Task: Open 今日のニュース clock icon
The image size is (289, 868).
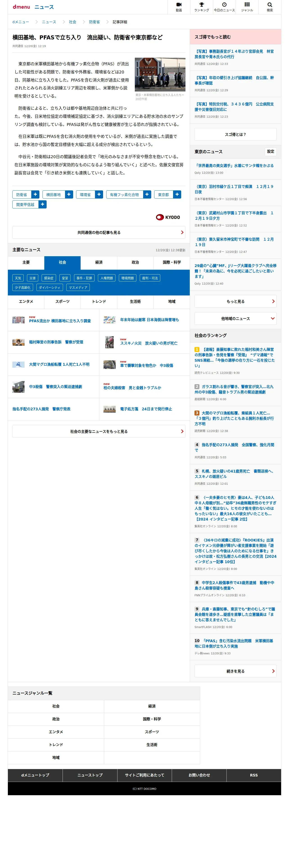Action: (x=224, y=7)
